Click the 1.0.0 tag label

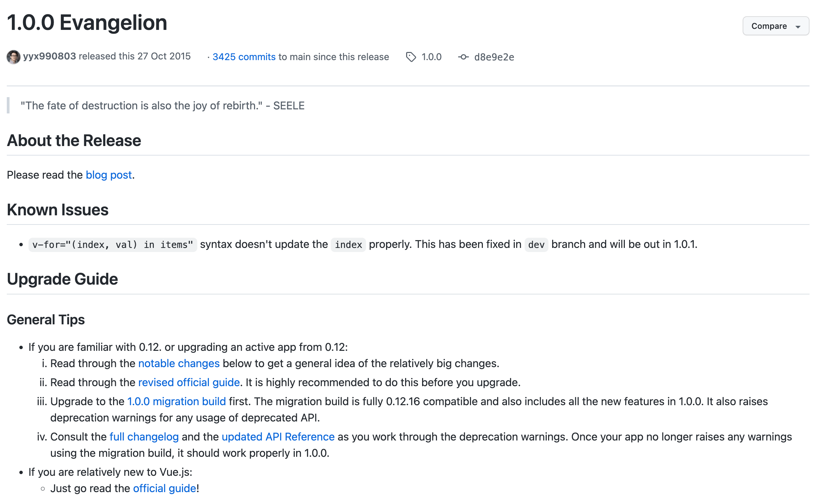431,57
